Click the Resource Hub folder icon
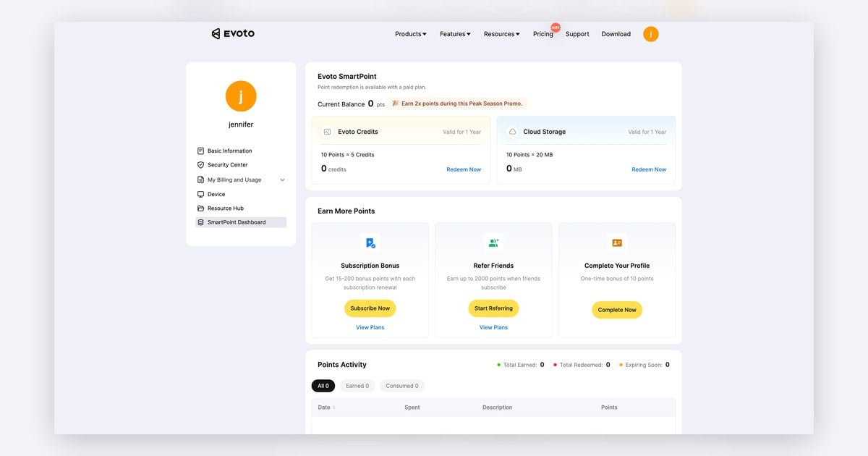868x456 pixels. pos(201,208)
